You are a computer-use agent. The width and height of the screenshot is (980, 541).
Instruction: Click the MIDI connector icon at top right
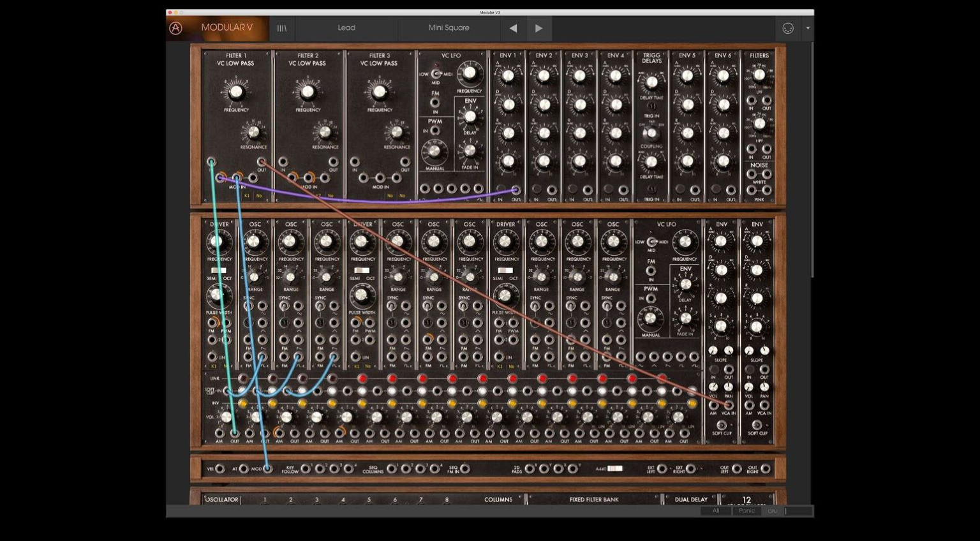click(x=787, y=28)
